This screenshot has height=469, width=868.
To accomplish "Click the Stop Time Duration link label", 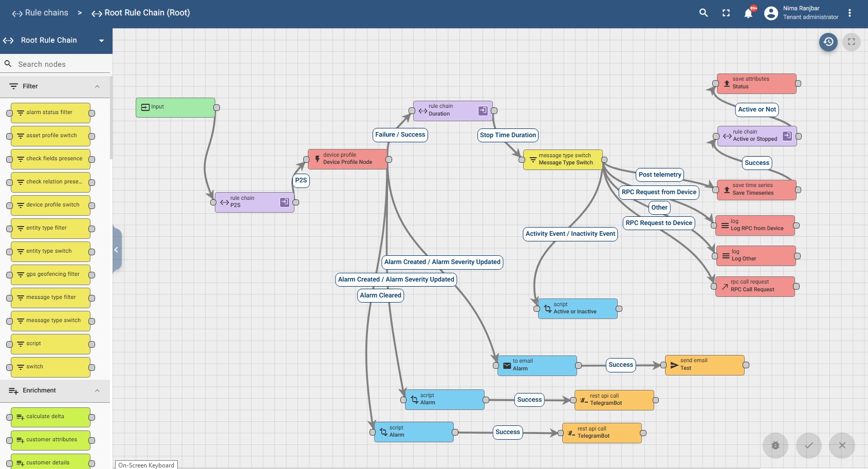I will [x=508, y=135].
